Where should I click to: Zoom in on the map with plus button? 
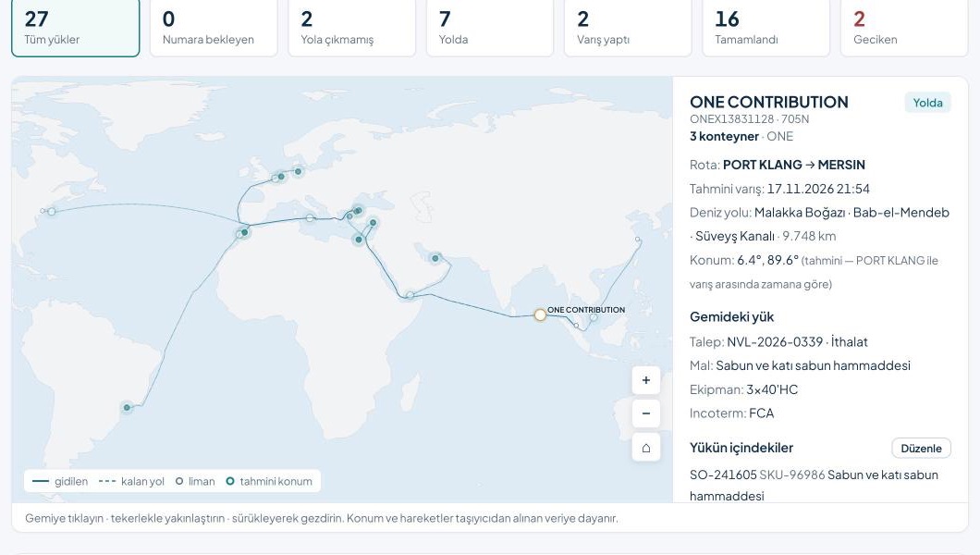pos(645,380)
